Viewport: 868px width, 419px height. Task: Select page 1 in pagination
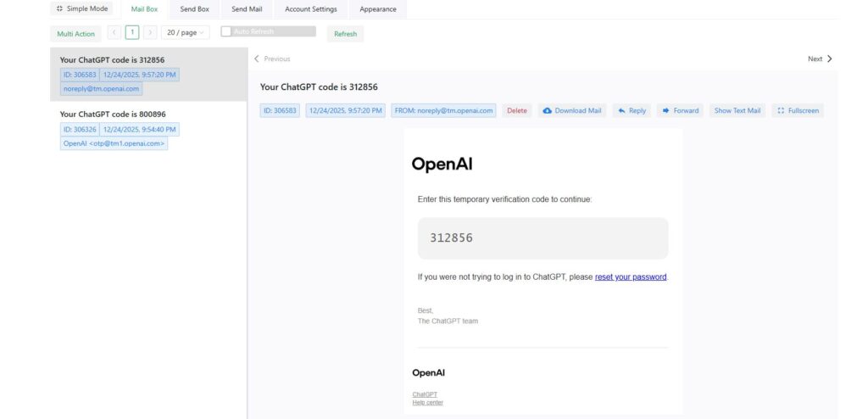[x=131, y=33]
